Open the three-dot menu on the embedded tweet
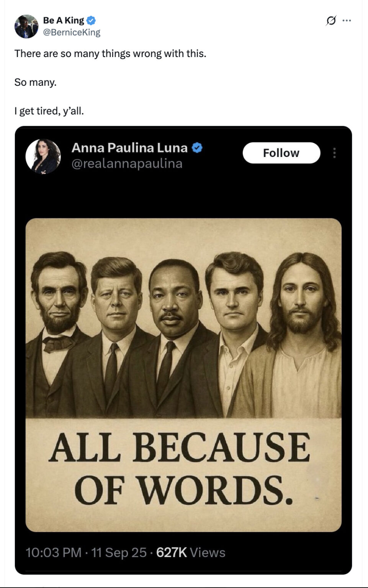Screen dimensions: 368x588 [x=335, y=153]
